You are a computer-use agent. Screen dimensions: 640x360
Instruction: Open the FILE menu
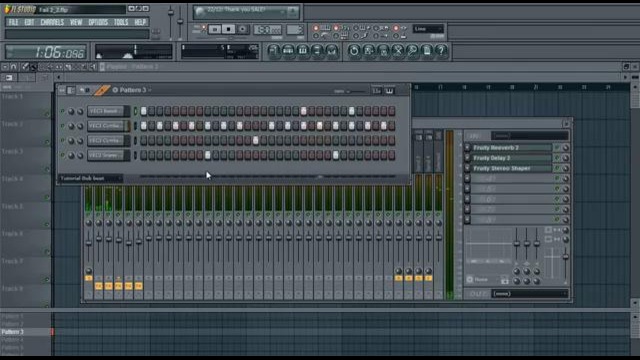pos(13,22)
